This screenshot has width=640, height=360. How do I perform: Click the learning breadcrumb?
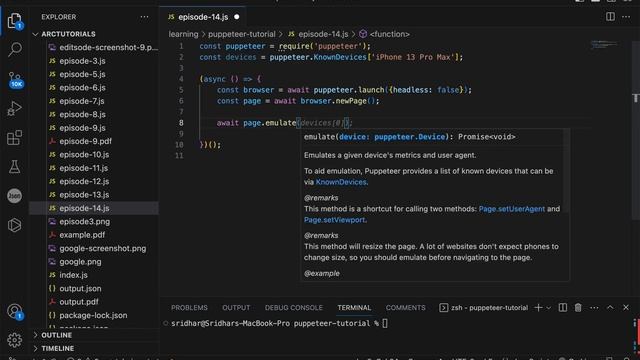tap(183, 34)
